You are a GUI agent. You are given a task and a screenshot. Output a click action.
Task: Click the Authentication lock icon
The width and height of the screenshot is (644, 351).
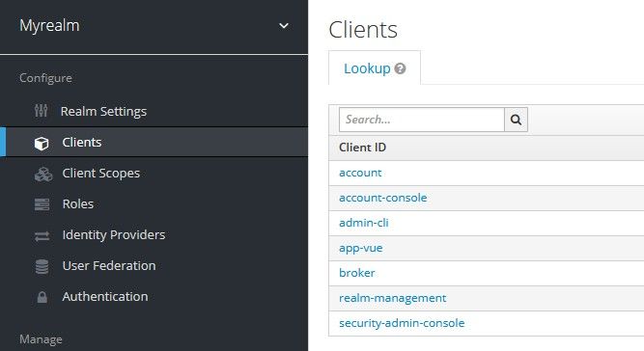pyautogui.click(x=42, y=297)
